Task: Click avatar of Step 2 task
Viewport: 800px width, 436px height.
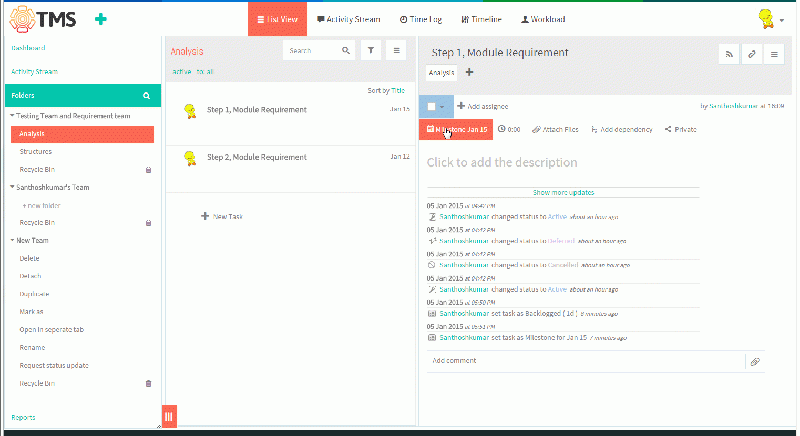Action: coord(190,158)
